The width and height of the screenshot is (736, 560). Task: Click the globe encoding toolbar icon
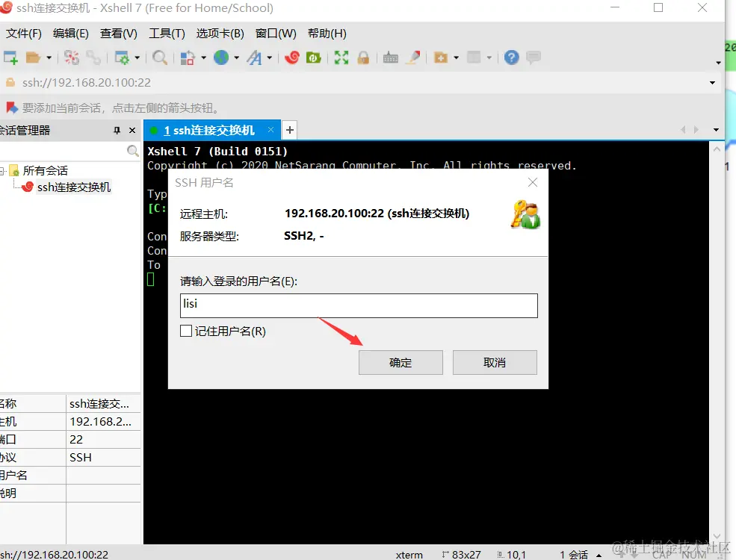pyautogui.click(x=221, y=57)
